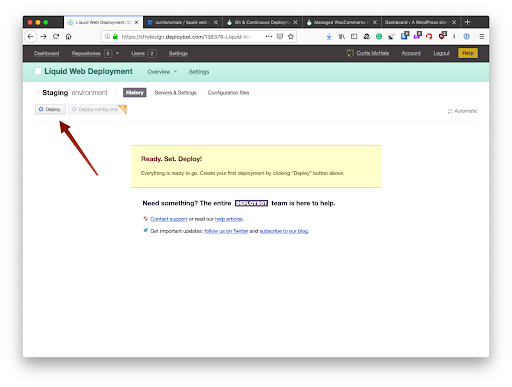Click the DeployBot logo badge
Viewport: 512px width, 387px height.
pyautogui.click(x=251, y=203)
